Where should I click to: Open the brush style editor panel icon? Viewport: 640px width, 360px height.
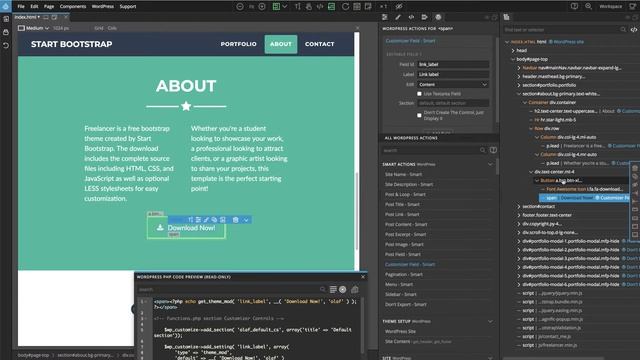(398, 17)
